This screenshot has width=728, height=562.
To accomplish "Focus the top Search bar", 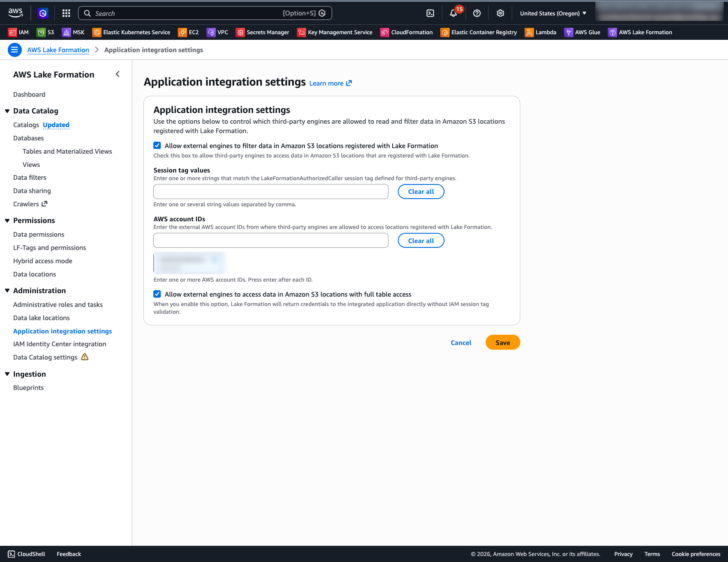I will 205,13.
